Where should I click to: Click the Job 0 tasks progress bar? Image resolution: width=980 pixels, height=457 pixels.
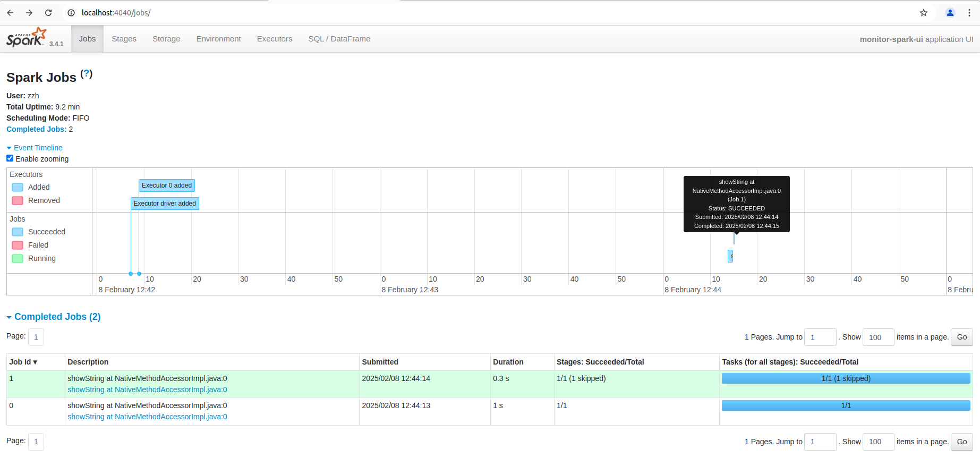point(846,405)
